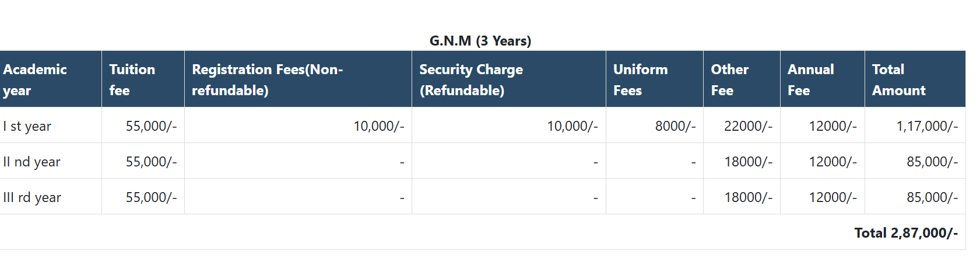Click the Registration Fees(Non-refundable) header

[268, 79]
